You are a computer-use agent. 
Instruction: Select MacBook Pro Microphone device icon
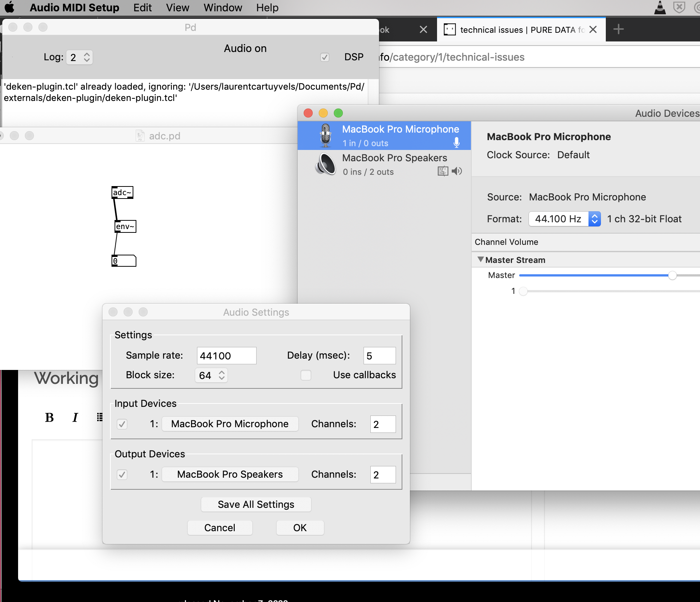click(x=326, y=136)
